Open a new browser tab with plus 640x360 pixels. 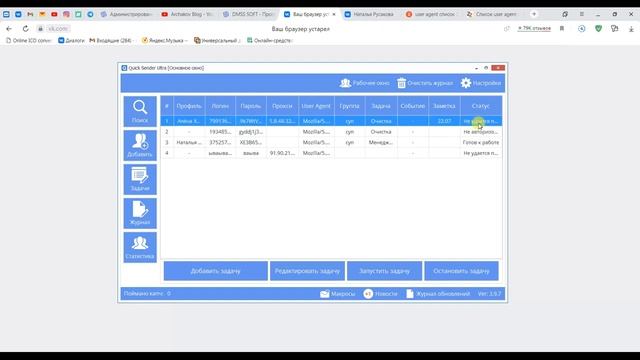tap(534, 14)
